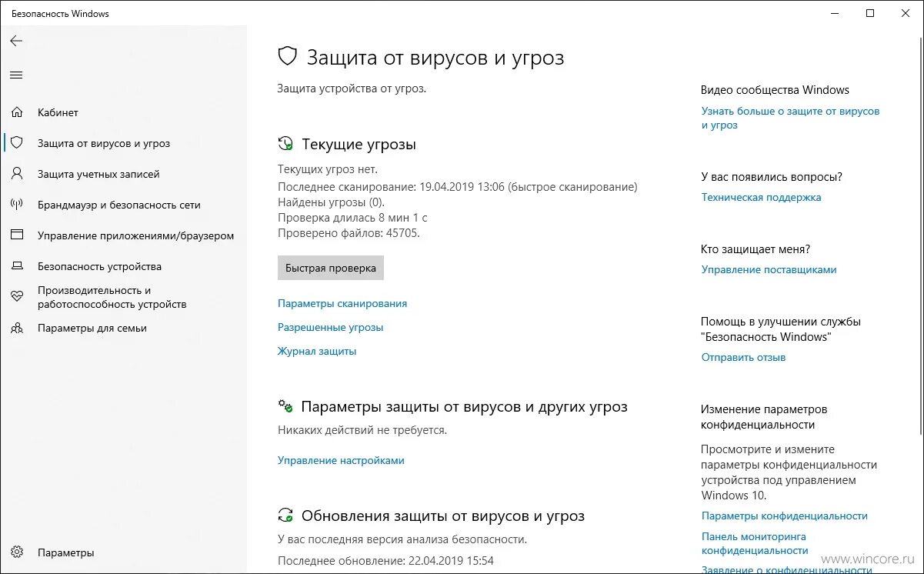Click the app and browser control window icon

point(17,235)
